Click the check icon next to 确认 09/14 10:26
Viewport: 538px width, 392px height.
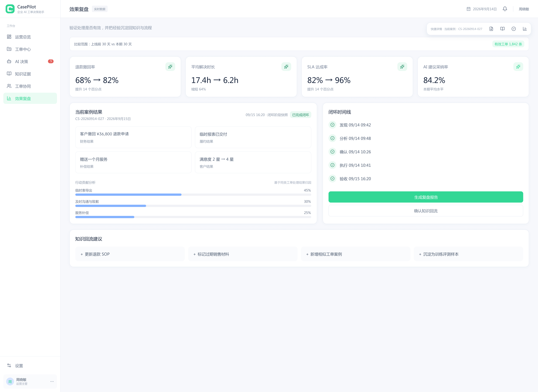tap(332, 152)
